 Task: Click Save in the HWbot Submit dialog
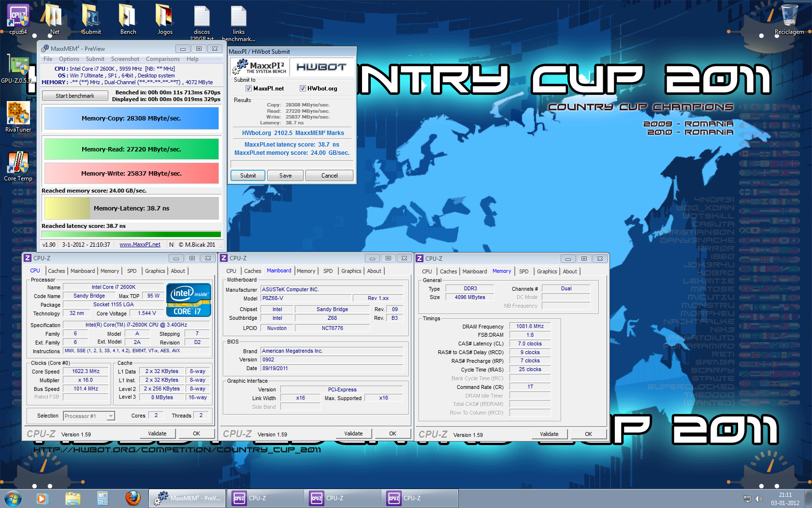(x=286, y=176)
